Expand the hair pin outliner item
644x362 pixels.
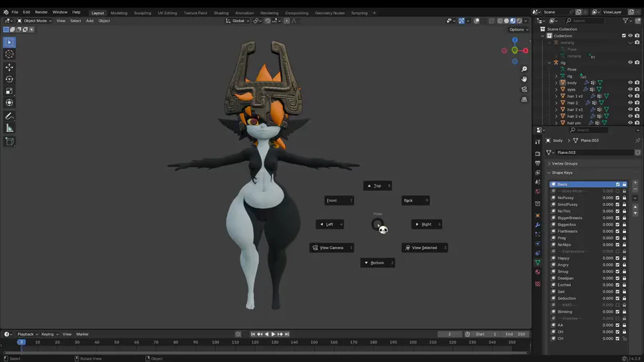[556, 123]
